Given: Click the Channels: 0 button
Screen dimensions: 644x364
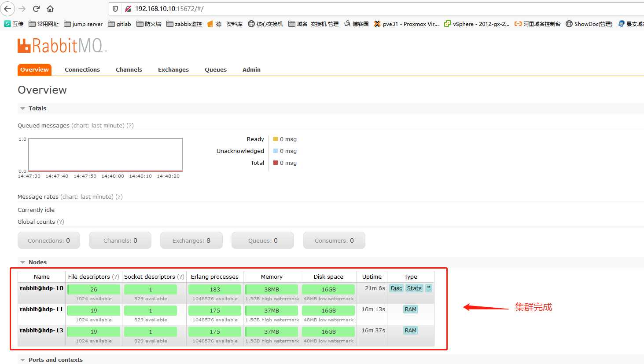Looking at the screenshot, I should (x=120, y=240).
